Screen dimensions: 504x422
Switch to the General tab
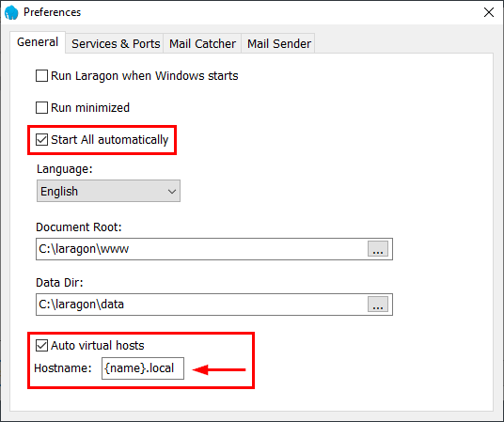click(x=38, y=42)
